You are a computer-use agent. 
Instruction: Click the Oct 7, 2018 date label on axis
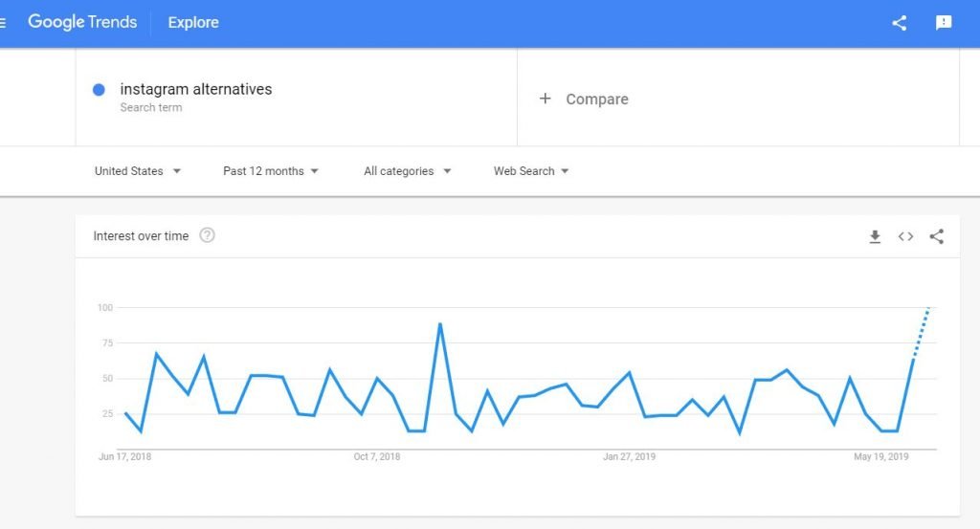377,456
